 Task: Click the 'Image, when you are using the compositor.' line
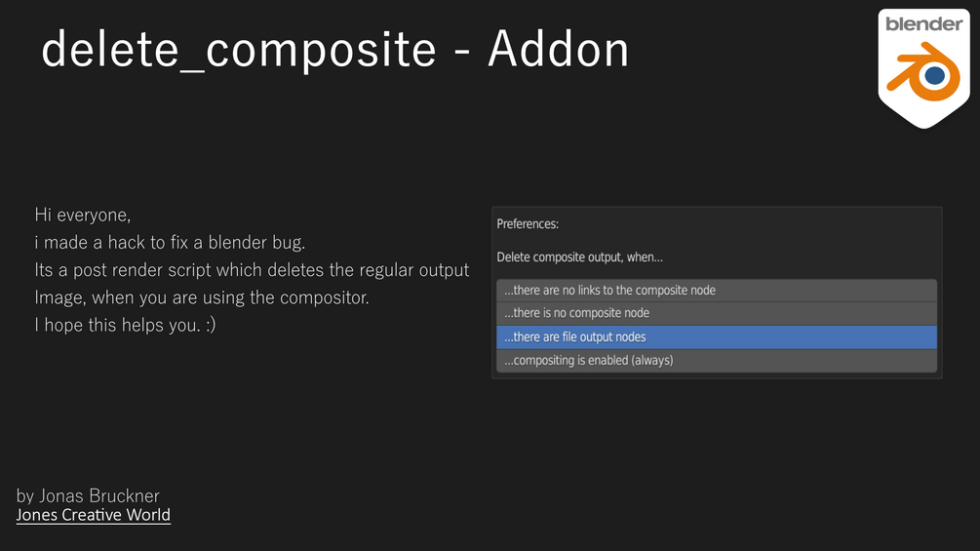(202, 297)
